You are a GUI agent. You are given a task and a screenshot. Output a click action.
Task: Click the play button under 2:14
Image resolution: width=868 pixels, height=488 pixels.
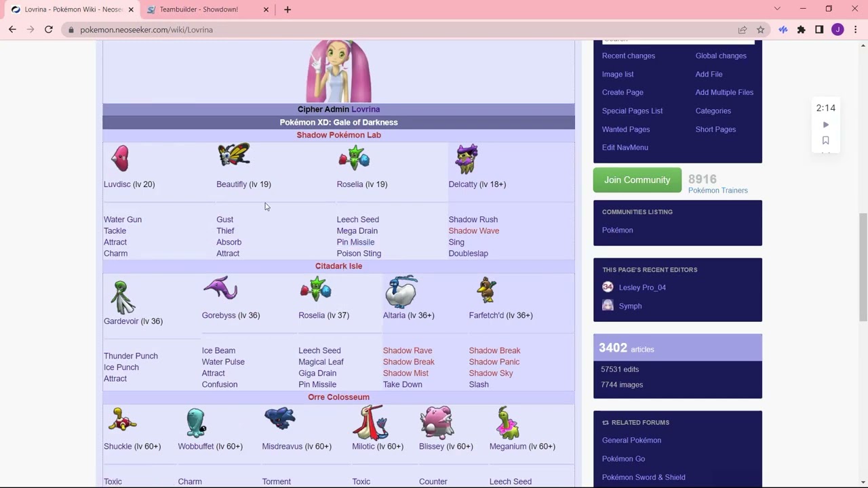pos(826,125)
